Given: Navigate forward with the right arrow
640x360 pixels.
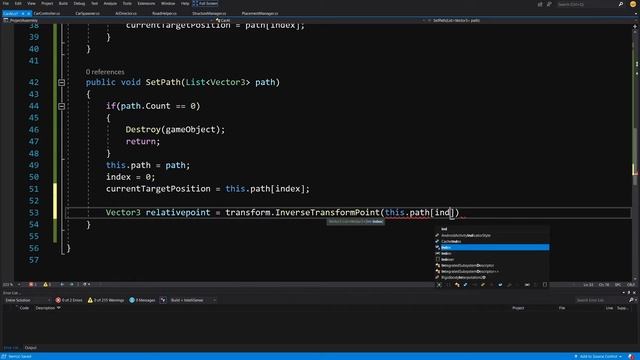Looking at the screenshot, I should [71, 284].
